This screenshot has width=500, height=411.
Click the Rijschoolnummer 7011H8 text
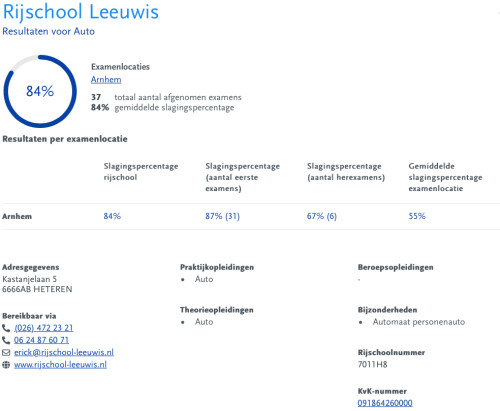point(372,364)
